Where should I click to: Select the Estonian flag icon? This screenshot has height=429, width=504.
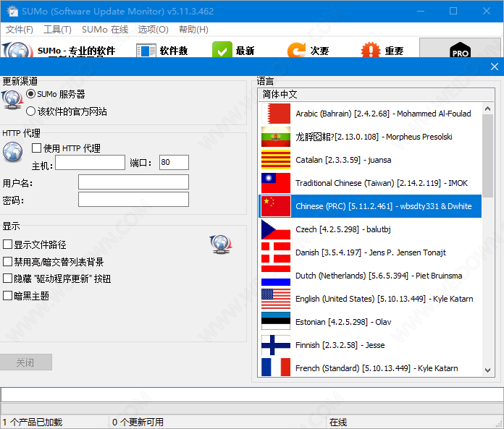click(x=276, y=322)
